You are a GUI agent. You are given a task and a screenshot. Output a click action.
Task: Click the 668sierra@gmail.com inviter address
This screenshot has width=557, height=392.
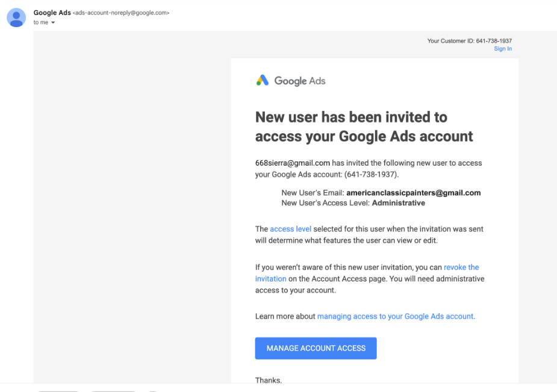(293, 163)
